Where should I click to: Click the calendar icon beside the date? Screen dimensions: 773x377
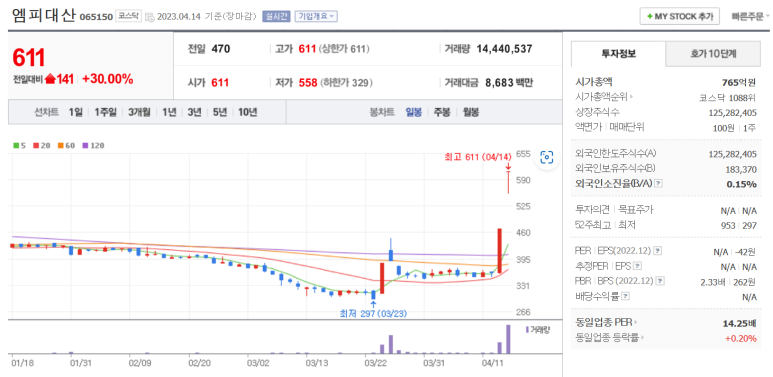(x=150, y=17)
